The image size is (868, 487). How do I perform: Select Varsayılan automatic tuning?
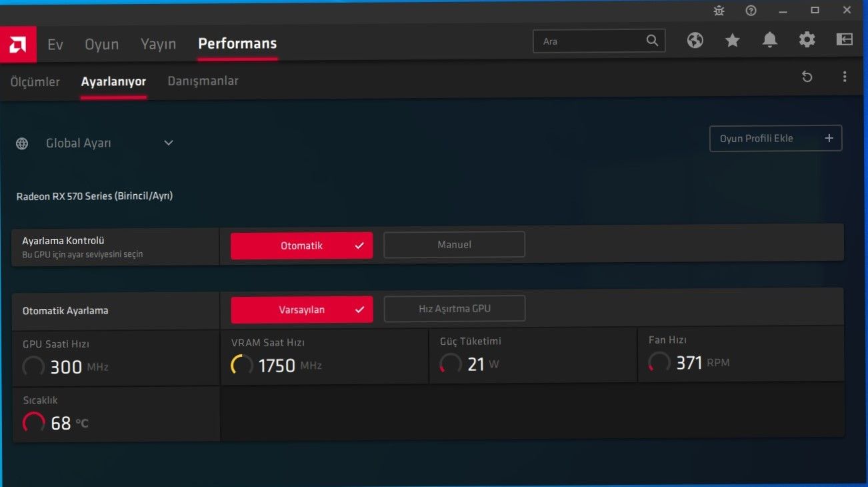pos(302,310)
